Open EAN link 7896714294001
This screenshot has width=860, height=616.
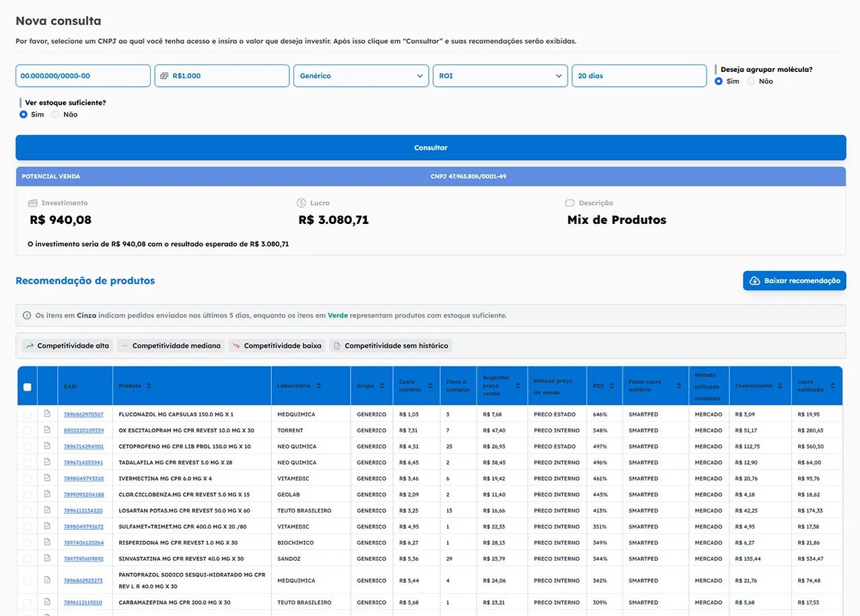click(x=83, y=447)
